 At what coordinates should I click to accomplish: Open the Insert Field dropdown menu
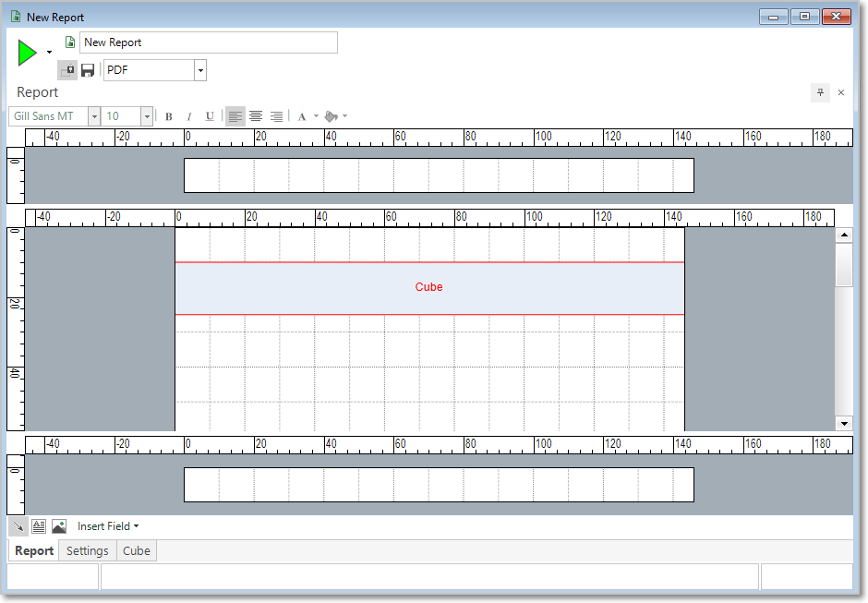108,526
